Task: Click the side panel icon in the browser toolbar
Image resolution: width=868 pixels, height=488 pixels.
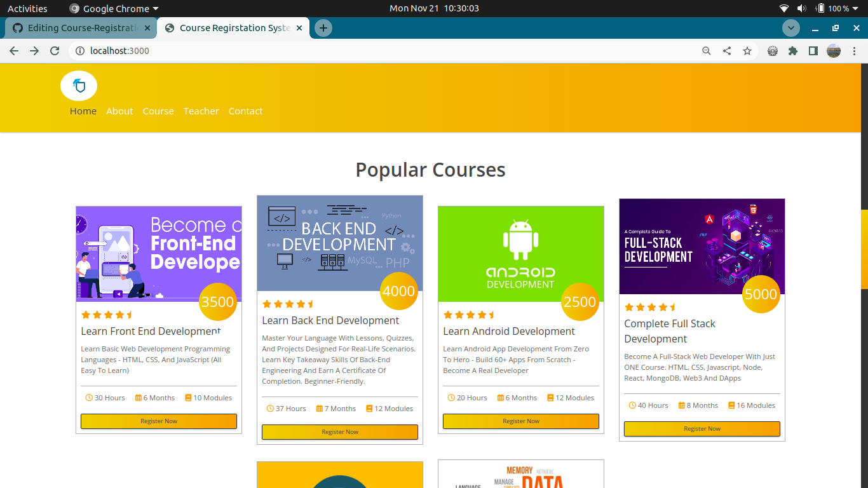Action: [x=813, y=50]
